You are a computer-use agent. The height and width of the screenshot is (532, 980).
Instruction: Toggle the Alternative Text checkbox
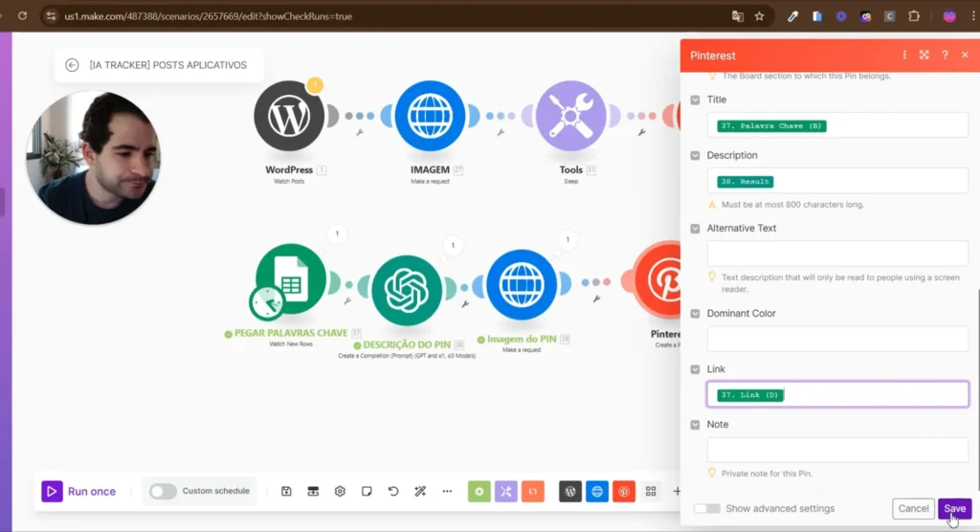pos(695,229)
